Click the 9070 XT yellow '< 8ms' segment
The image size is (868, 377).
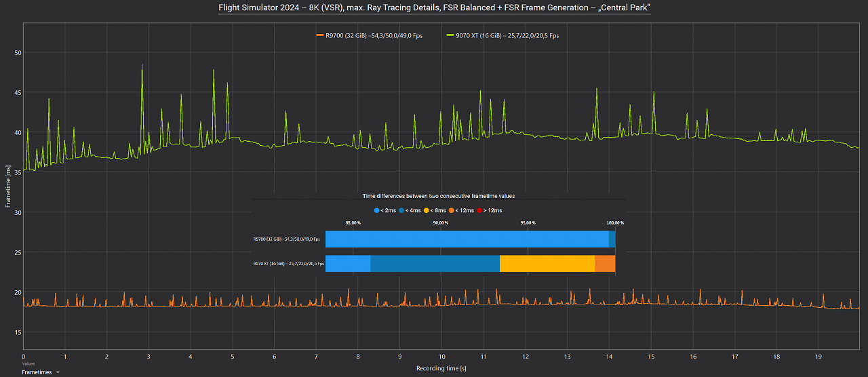pos(547,264)
